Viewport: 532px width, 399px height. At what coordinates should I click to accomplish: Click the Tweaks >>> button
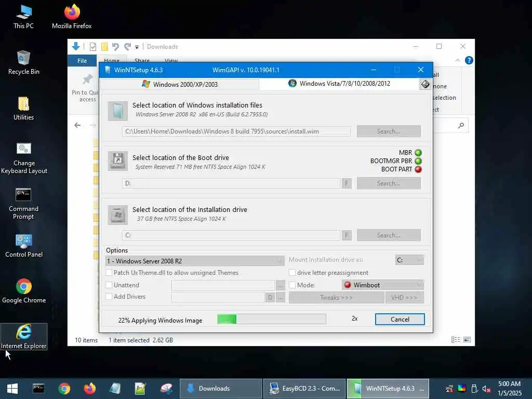(336, 298)
